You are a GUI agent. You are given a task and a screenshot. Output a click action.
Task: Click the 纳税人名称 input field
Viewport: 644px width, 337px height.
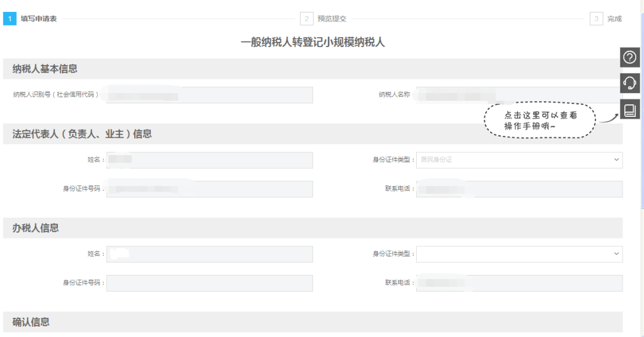pos(519,95)
